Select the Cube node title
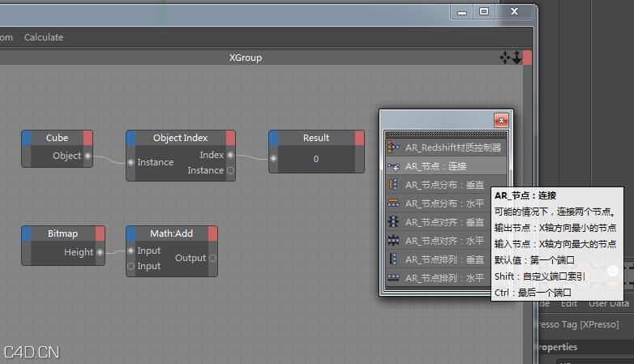Screen dimensions: 634x364 point(57,138)
